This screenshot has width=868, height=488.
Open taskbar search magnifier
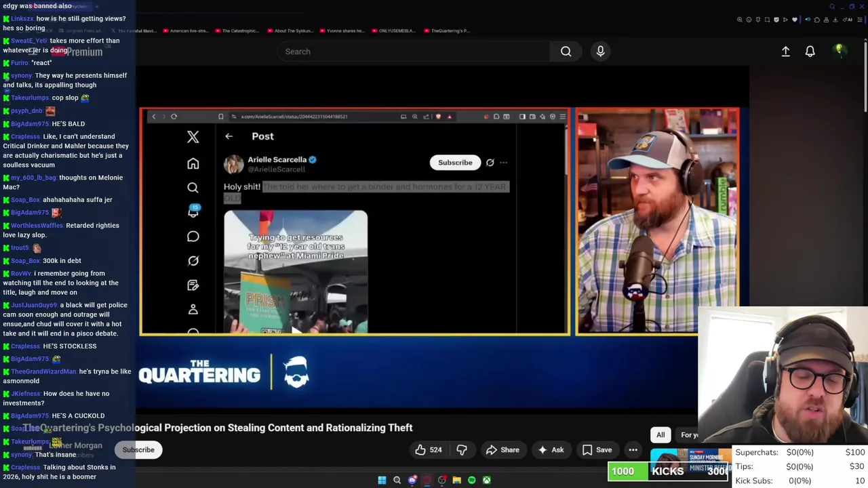point(397,480)
